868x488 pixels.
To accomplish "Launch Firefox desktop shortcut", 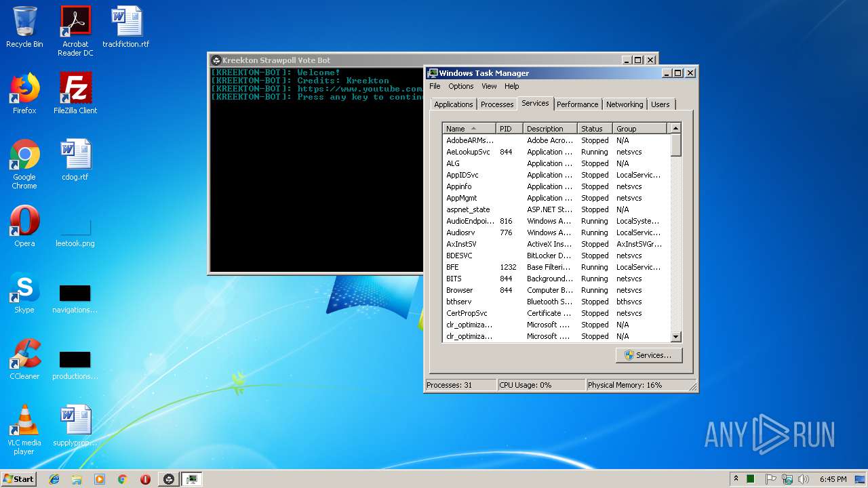I will pyautogui.click(x=24, y=94).
